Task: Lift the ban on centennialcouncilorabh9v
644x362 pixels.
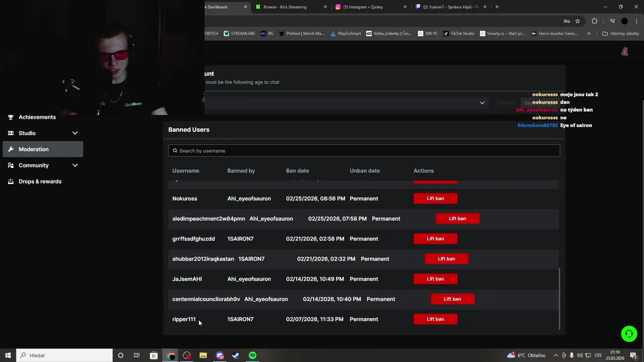Action: click(x=452, y=299)
